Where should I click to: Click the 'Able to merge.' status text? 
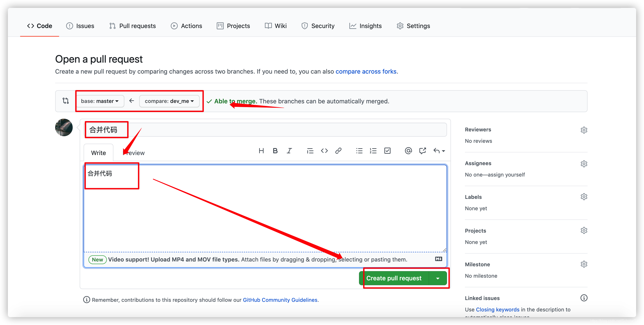point(236,101)
